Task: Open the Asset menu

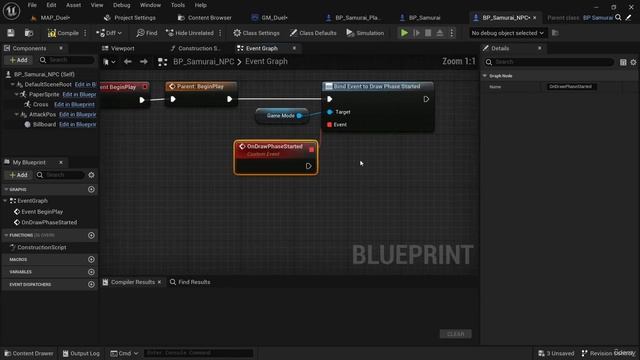Action: click(x=73, y=5)
